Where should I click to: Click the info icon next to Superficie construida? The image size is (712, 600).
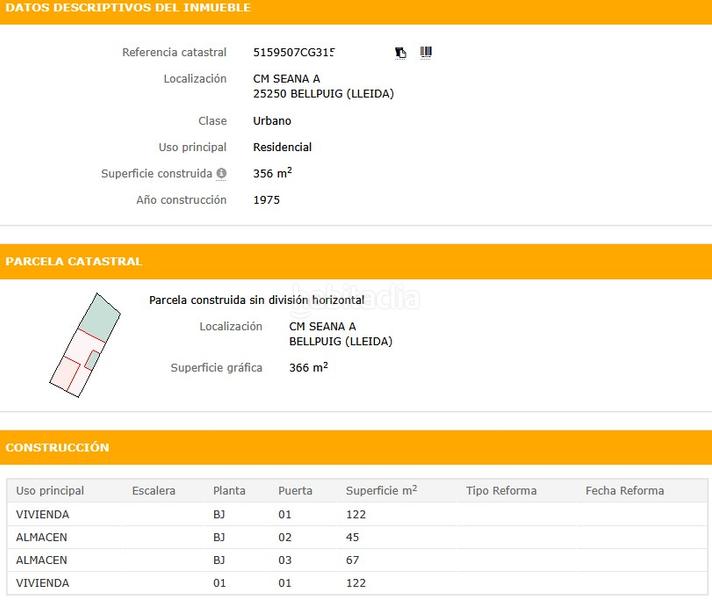coord(222,173)
